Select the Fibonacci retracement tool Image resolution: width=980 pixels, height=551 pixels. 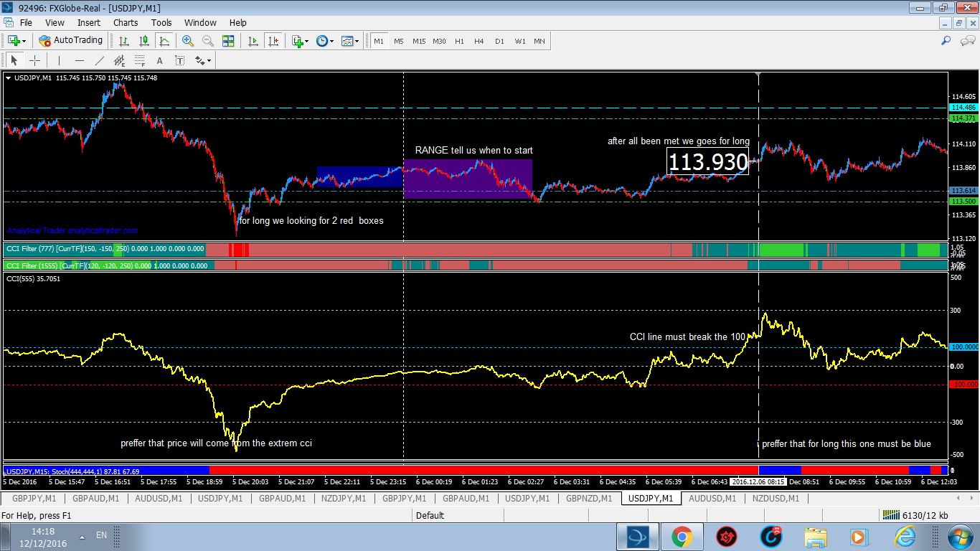[139, 60]
